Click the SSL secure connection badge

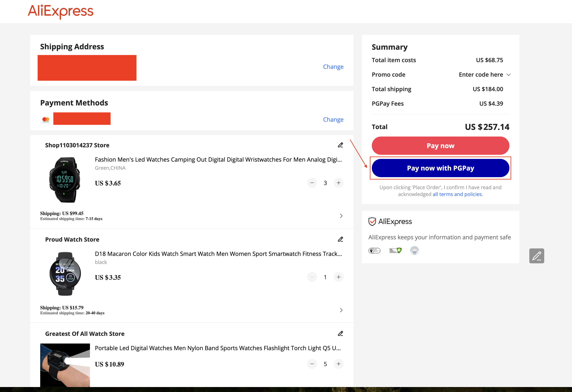(395, 250)
